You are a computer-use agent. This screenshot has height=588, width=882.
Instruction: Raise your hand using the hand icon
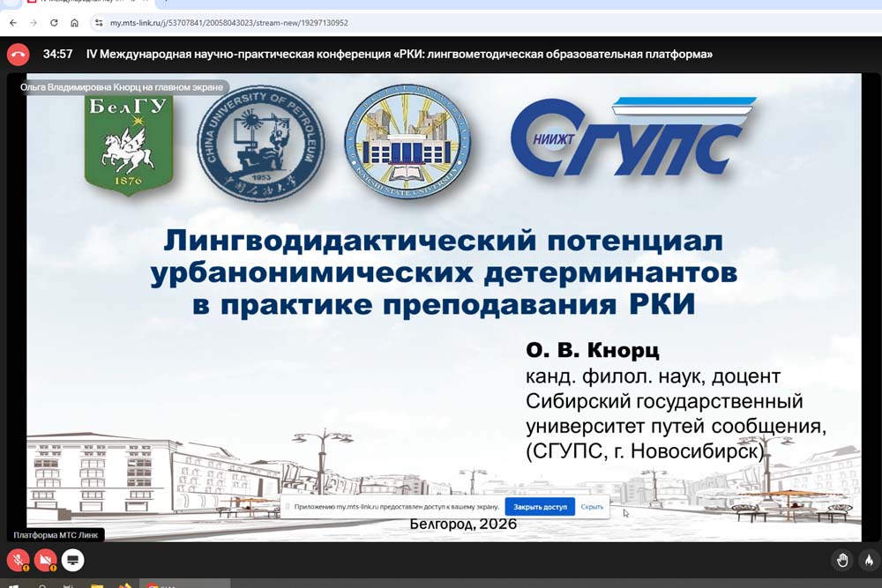pos(842,560)
